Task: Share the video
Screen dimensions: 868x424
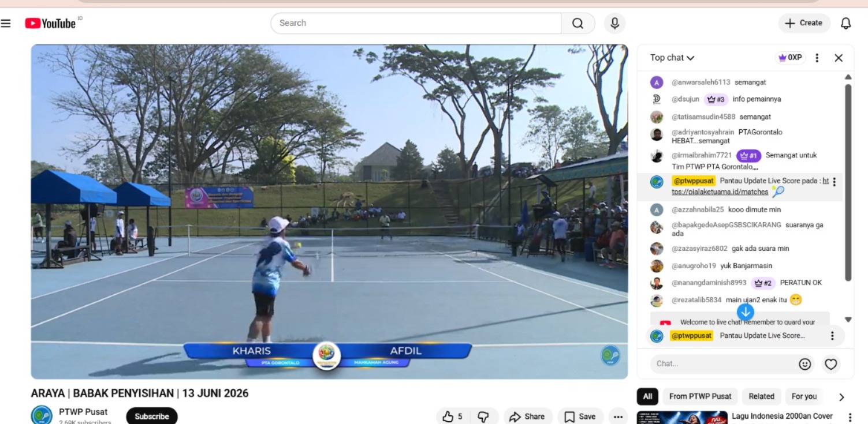Action: point(528,417)
